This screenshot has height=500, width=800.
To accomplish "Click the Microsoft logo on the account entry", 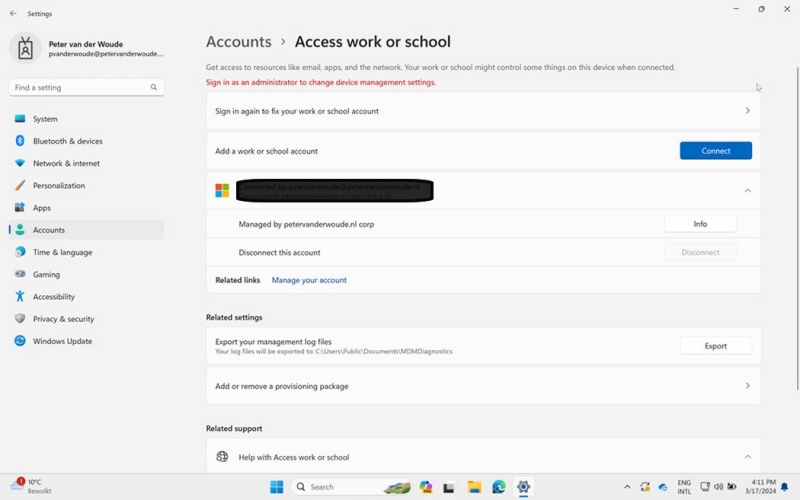I will [222, 190].
